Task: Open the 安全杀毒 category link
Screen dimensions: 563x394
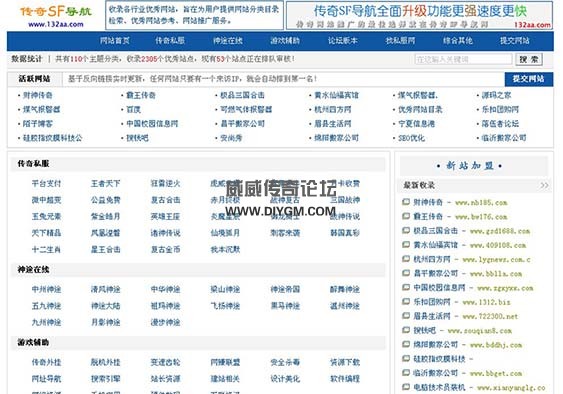Action: click(285, 362)
